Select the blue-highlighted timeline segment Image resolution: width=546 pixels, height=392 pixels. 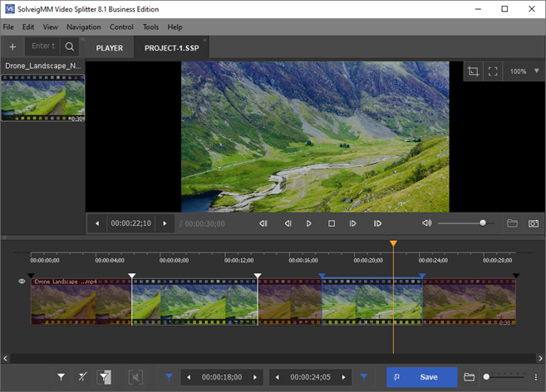371,301
